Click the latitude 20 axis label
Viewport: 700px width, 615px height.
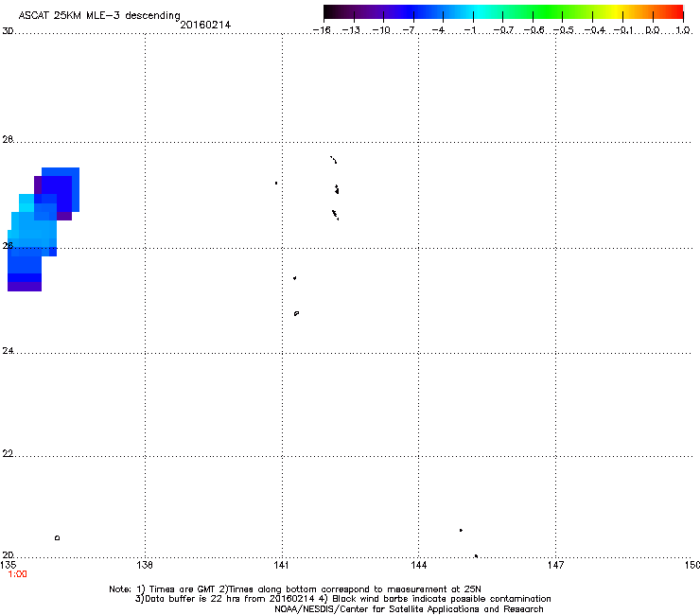(x=8, y=555)
